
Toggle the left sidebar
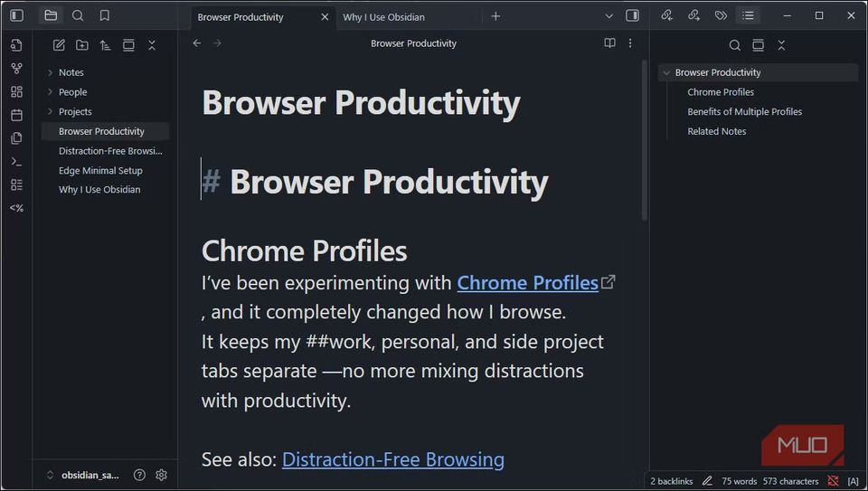[x=16, y=15]
